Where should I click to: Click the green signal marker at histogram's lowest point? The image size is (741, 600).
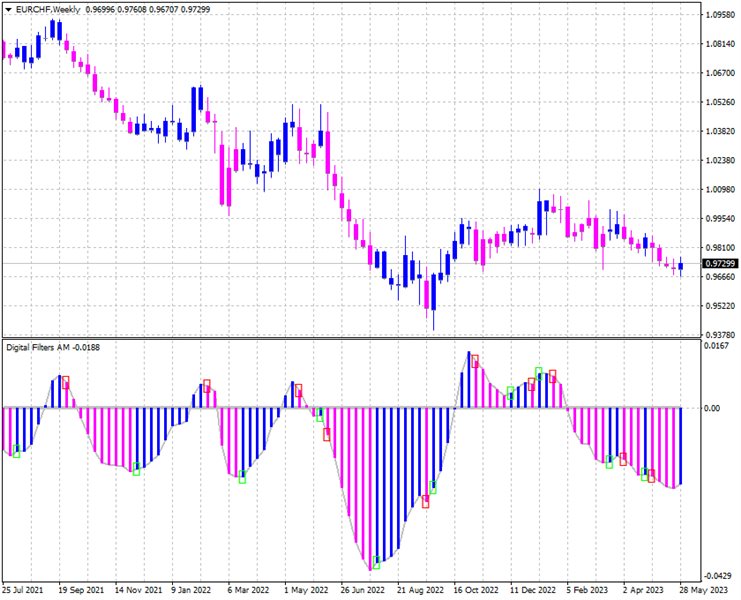pyautogui.click(x=377, y=562)
